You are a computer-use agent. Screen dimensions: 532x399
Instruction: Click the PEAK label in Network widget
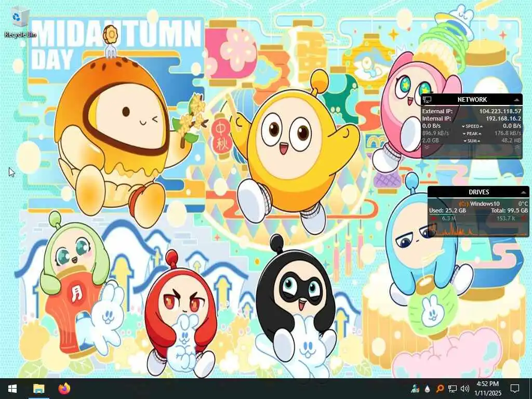[x=472, y=134]
